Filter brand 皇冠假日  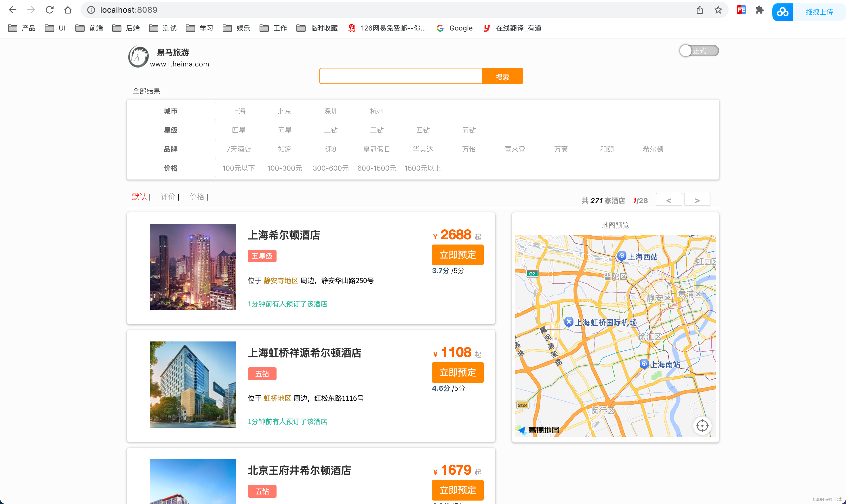tap(377, 149)
